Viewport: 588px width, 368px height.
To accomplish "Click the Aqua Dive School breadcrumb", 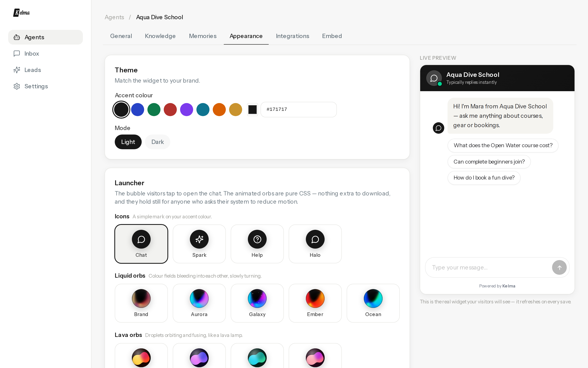I will pyautogui.click(x=160, y=17).
